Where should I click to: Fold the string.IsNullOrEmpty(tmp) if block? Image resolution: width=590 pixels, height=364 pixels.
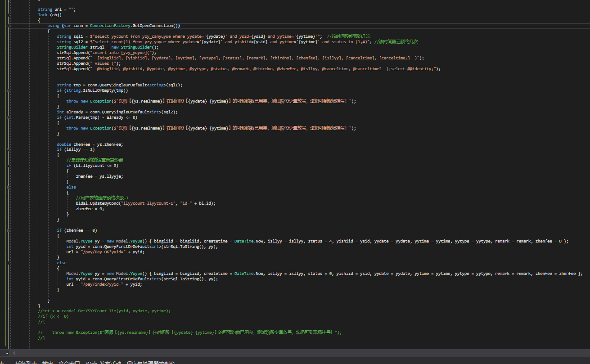coord(8,90)
